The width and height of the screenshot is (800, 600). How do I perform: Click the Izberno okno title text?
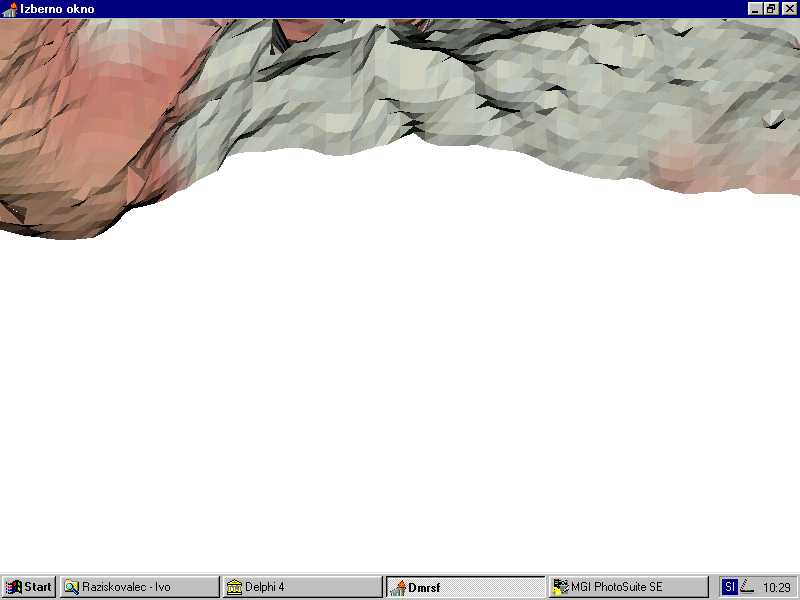click(57, 9)
